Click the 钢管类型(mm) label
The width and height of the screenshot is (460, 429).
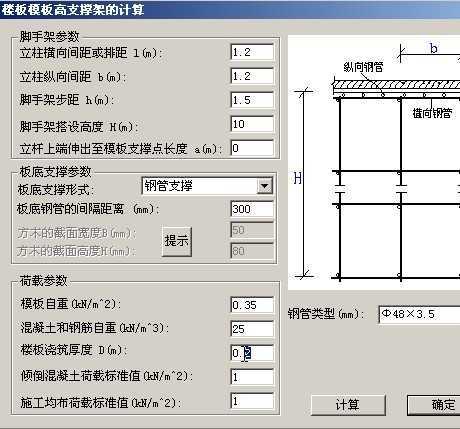pyautogui.click(x=326, y=314)
